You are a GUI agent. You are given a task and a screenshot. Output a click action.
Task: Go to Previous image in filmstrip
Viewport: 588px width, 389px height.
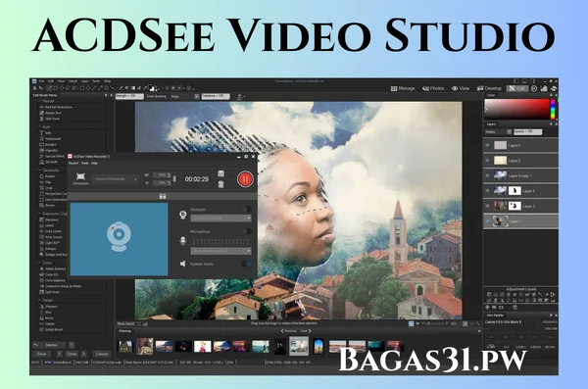pos(289,331)
